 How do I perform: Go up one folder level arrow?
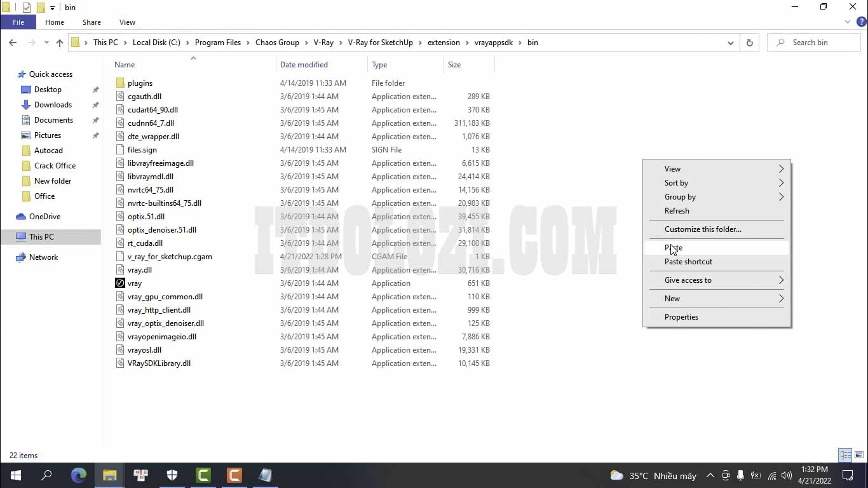point(60,43)
